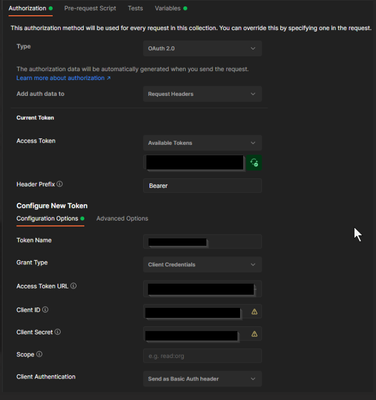Click the Access Token URL info icon

pyautogui.click(x=74, y=286)
